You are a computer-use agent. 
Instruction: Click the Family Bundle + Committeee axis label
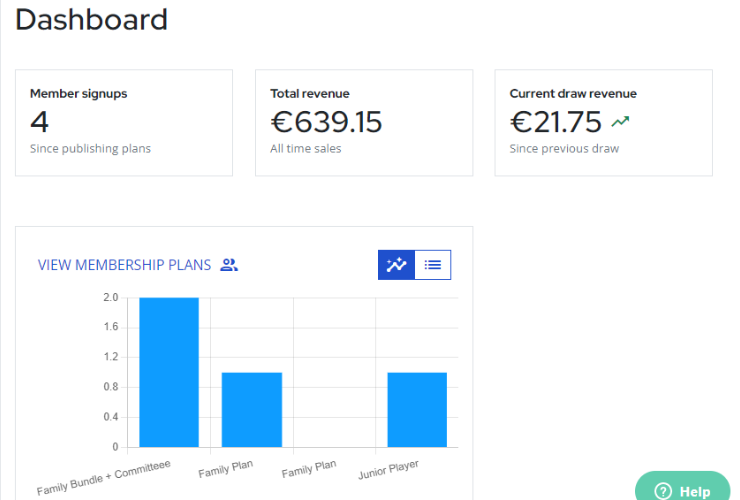point(103,478)
